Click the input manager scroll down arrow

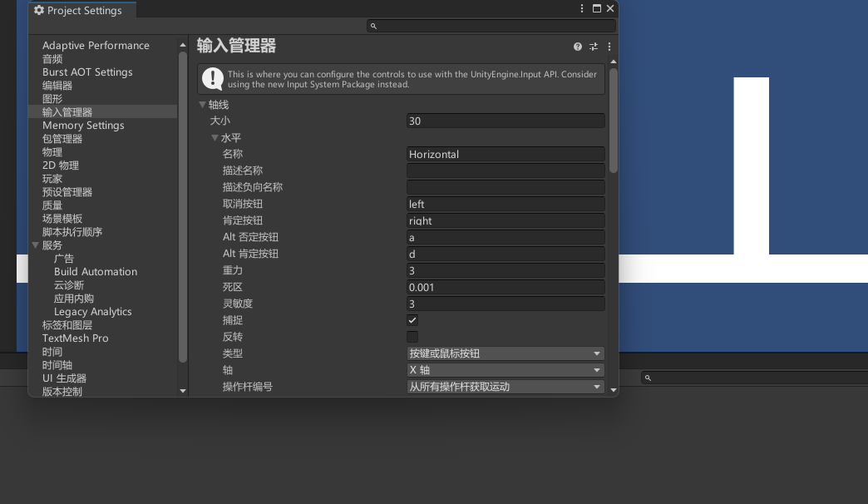click(x=614, y=390)
